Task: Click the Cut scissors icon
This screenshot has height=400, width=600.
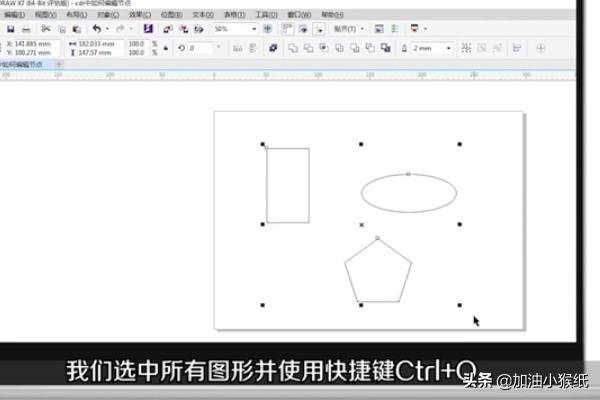Action: pos(46,29)
